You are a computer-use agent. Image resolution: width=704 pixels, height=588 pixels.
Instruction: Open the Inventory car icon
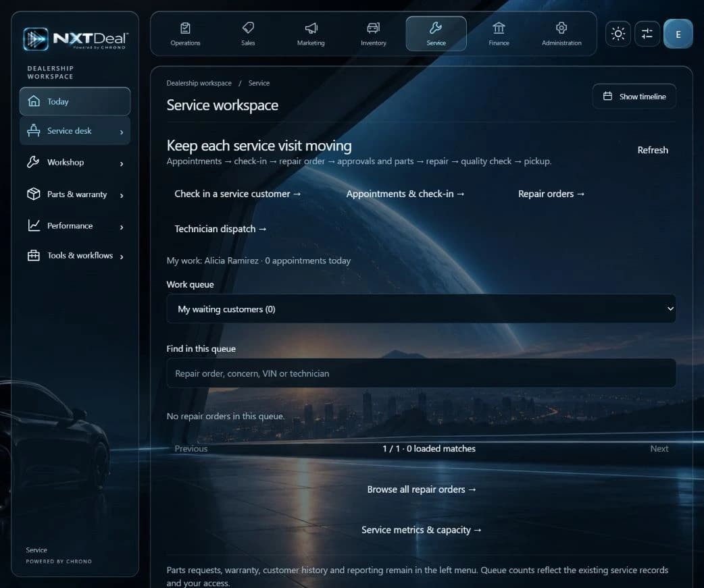(x=373, y=28)
